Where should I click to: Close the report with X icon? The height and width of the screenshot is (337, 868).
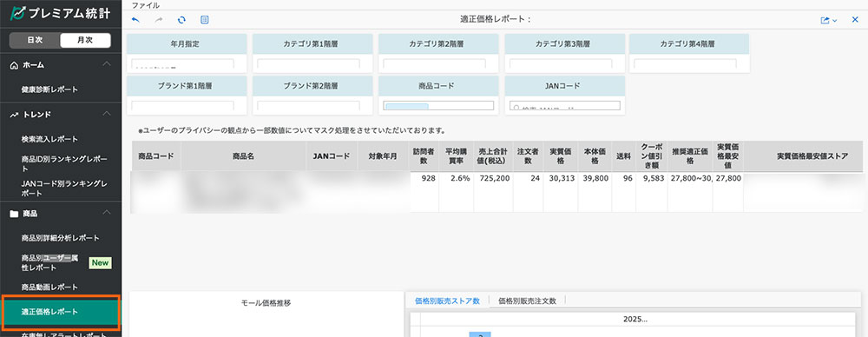click(x=855, y=20)
